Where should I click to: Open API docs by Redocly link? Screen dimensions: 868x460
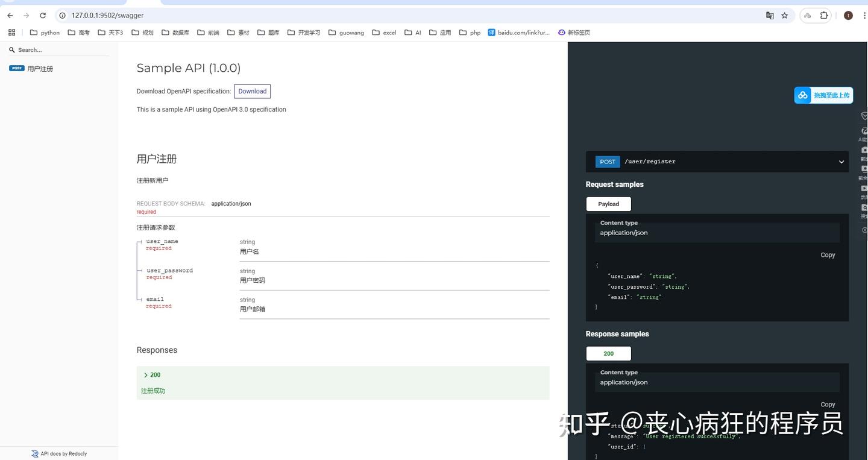click(59, 453)
